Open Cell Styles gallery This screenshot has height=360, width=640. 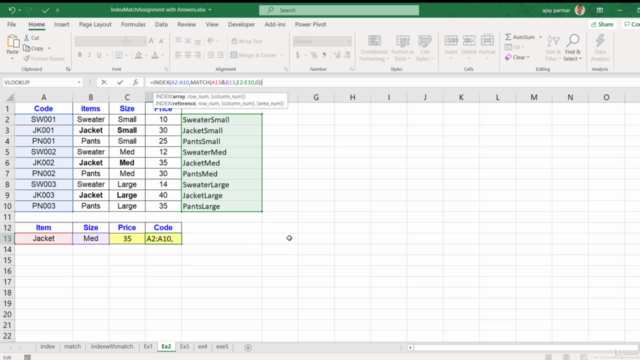(424, 48)
